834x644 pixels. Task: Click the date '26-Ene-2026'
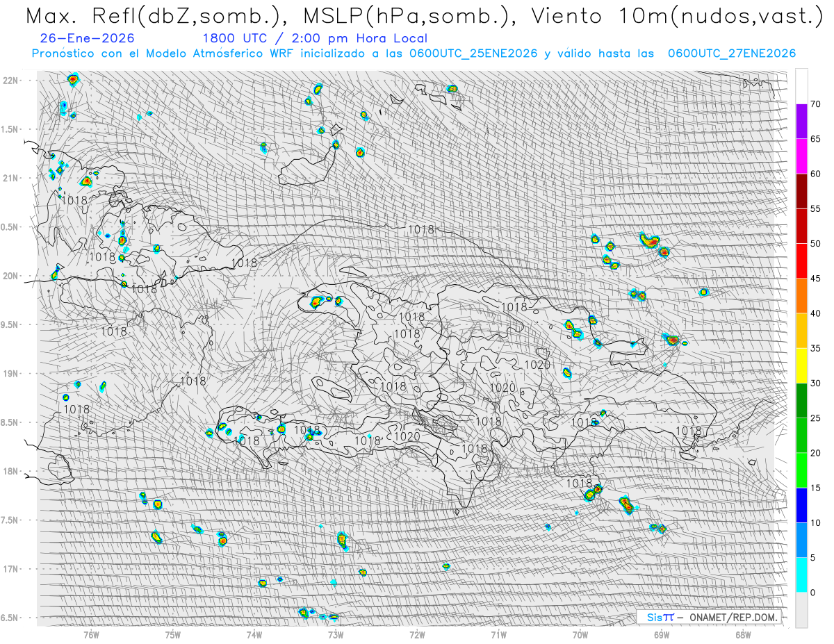[88, 38]
